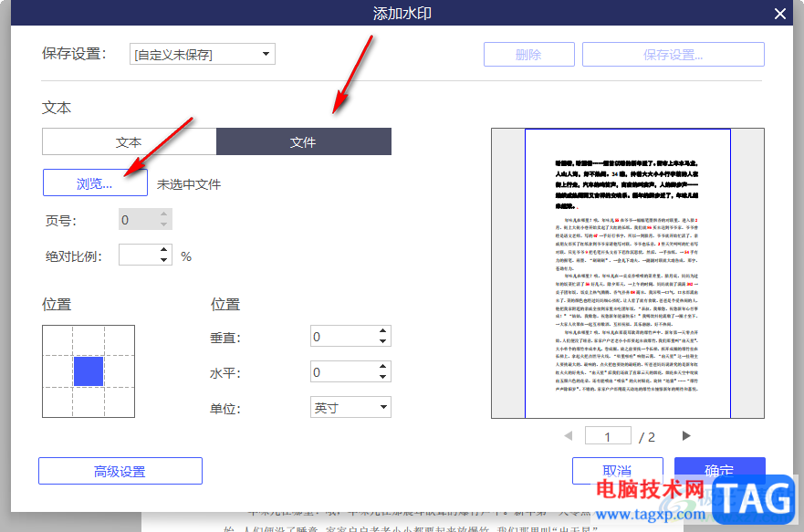Select the bottom-left position grid cell
Viewport: 804px width, 532px height.
(57, 402)
